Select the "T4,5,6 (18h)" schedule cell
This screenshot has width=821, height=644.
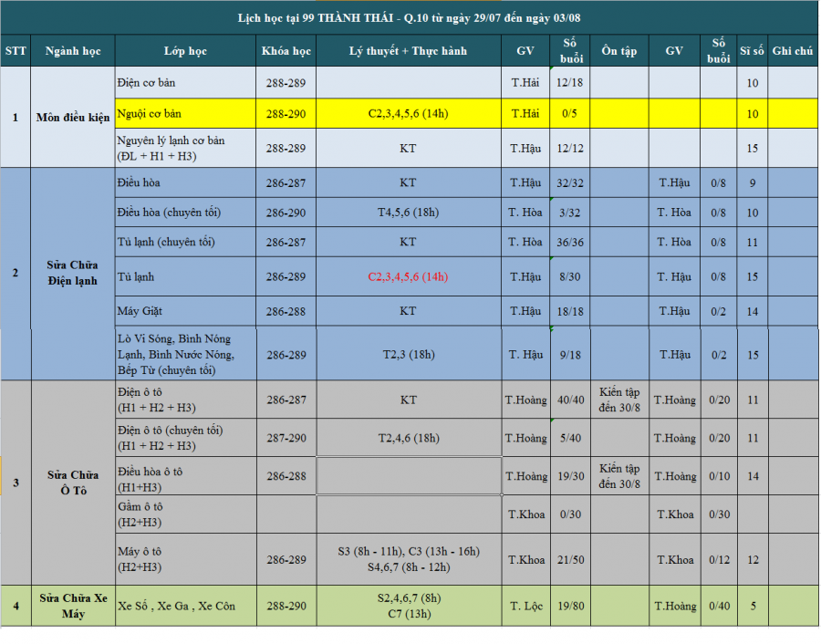(x=408, y=213)
